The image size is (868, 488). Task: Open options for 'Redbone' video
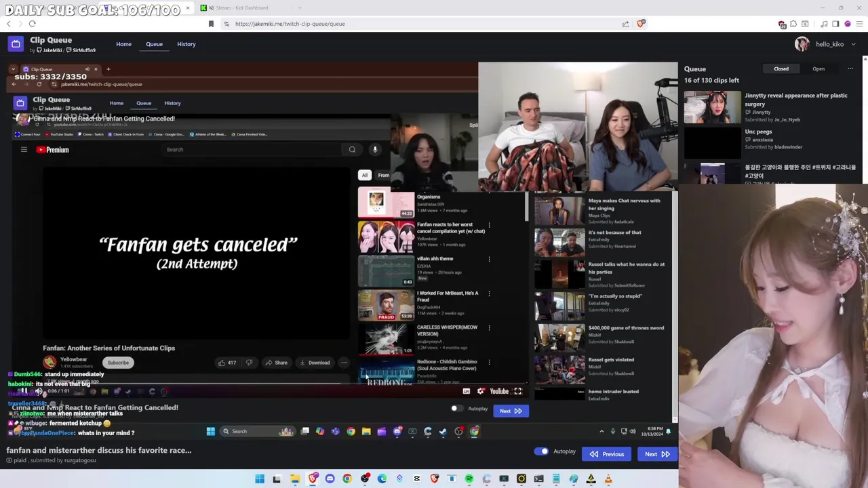(489, 362)
